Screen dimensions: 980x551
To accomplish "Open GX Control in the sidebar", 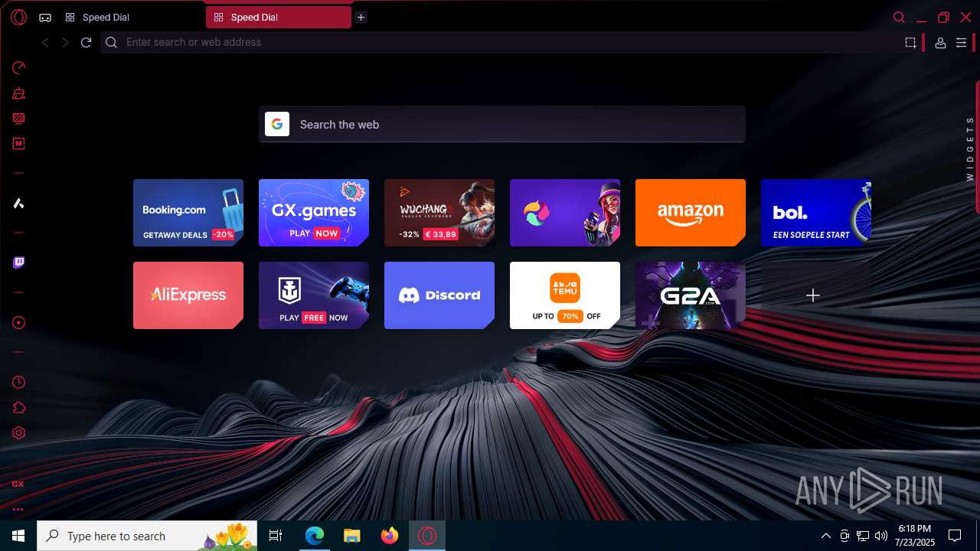I will pyautogui.click(x=18, y=68).
